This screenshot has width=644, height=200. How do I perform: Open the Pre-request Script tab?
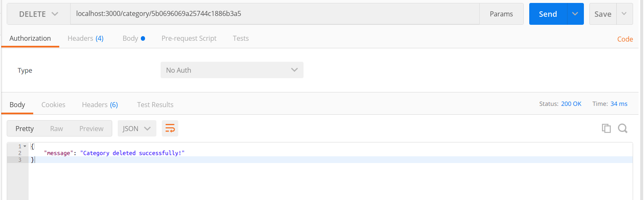[x=189, y=38]
